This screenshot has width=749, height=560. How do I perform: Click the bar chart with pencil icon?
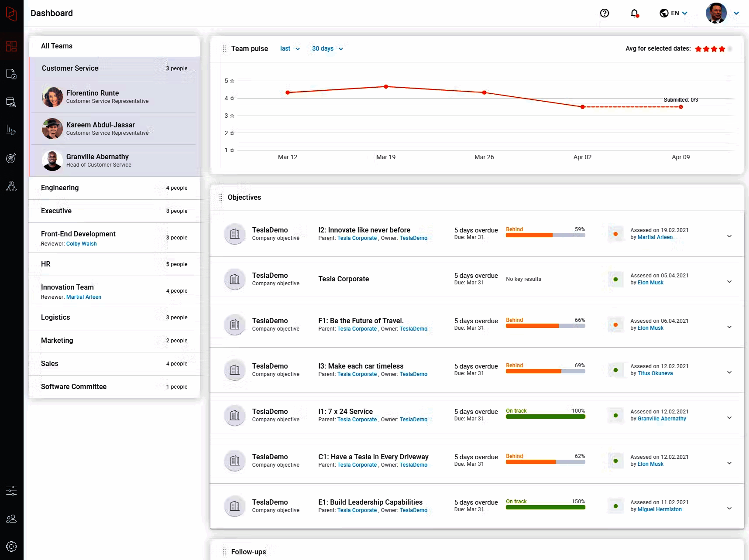(x=11, y=130)
